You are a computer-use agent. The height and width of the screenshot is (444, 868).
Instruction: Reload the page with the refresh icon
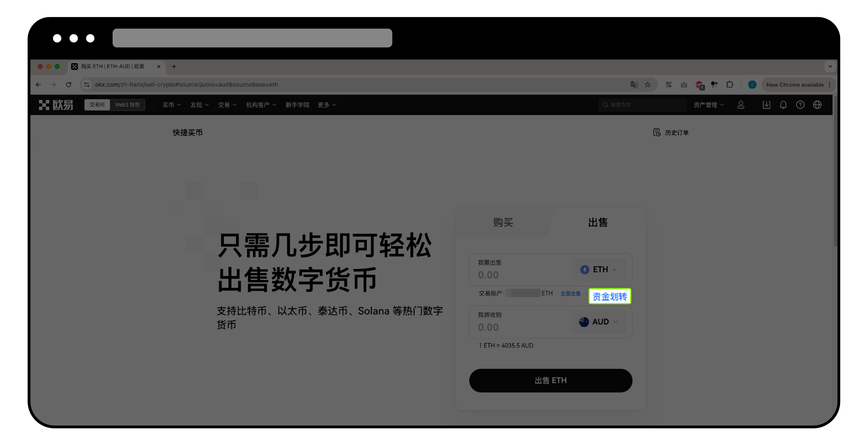point(69,85)
